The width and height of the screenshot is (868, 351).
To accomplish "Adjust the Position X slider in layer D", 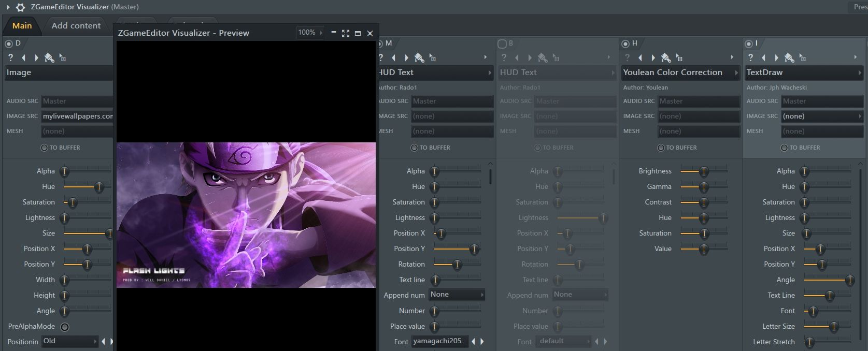I will coord(87,248).
